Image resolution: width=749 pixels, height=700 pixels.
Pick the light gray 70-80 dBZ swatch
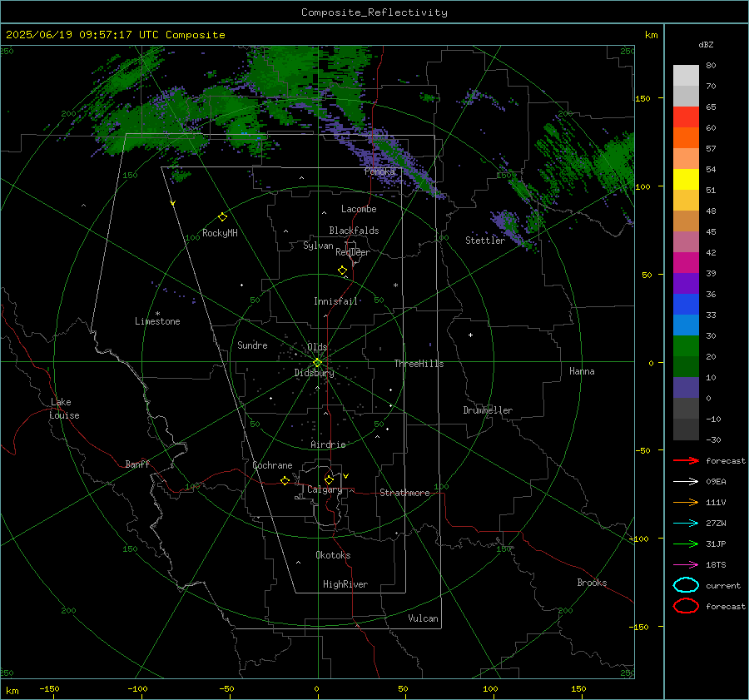(686, 75)
